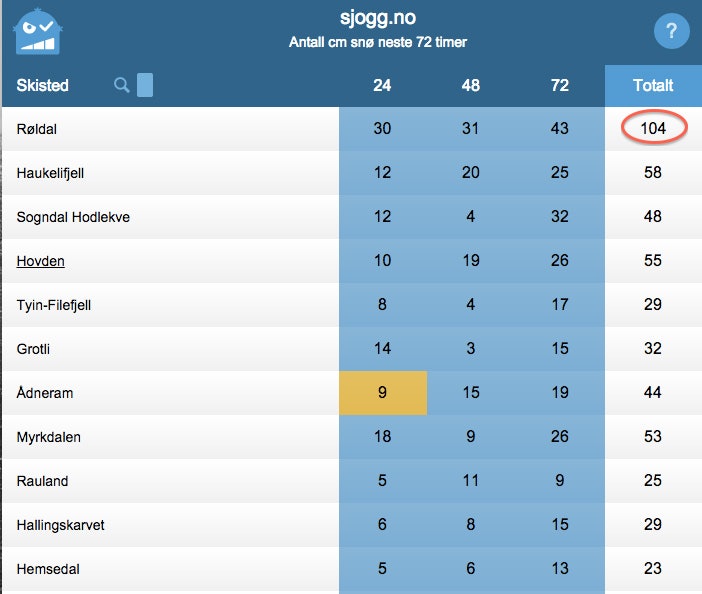Sort by the 48 hours column header

tap(471, 86)
